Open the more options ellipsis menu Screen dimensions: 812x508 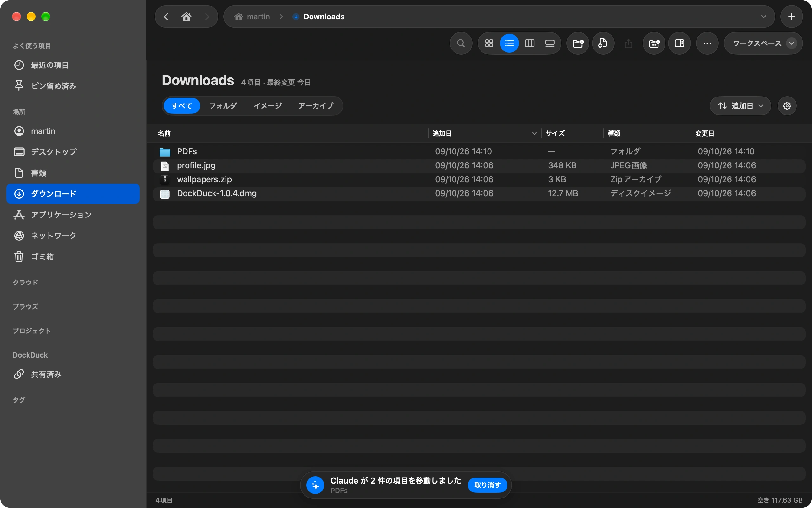[x=707, y=43]
